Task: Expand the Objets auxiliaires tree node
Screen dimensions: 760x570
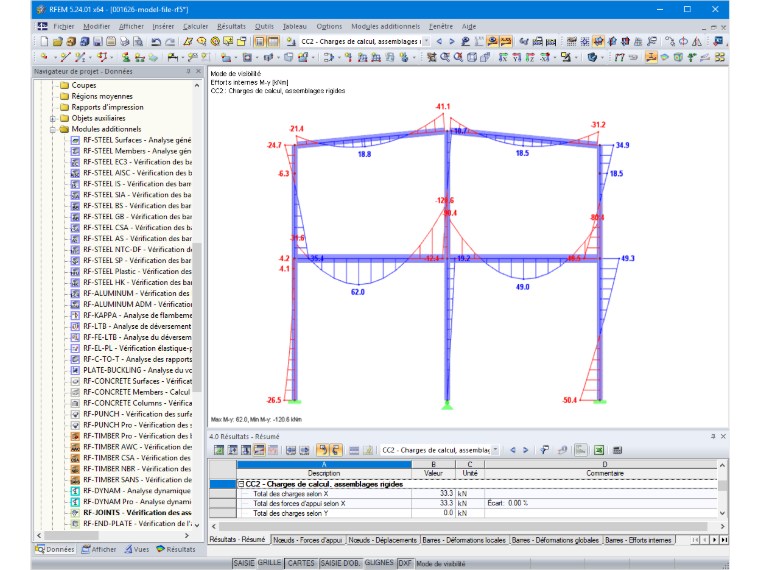Action: [x=53, y=118]
